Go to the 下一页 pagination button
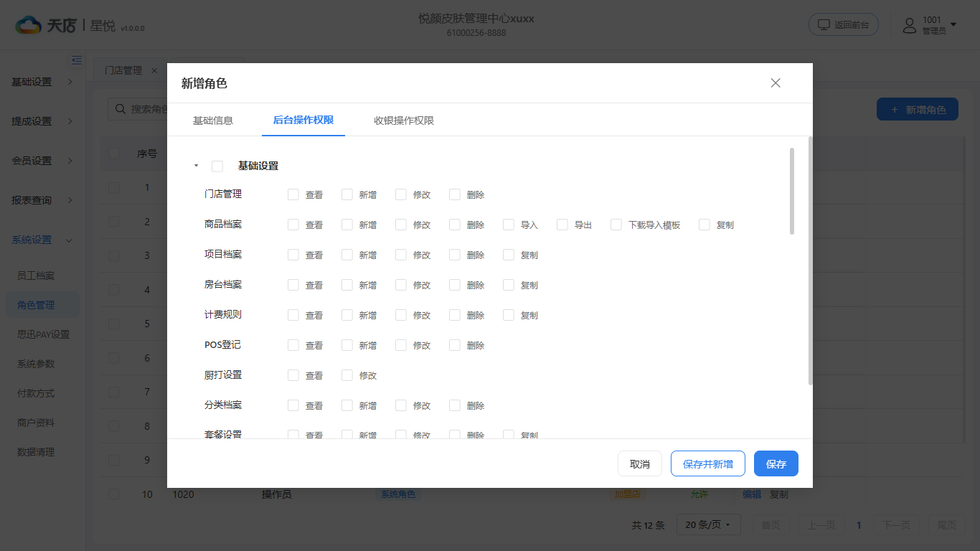Image resolution: width=980 pixels, height=551 pixels. 897,525
